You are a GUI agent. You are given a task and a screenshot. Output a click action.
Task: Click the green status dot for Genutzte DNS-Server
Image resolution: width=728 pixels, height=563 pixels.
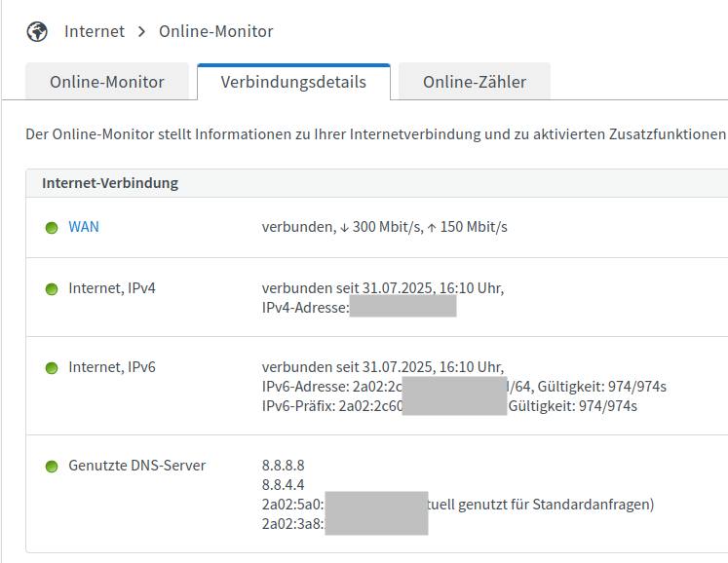52,467
